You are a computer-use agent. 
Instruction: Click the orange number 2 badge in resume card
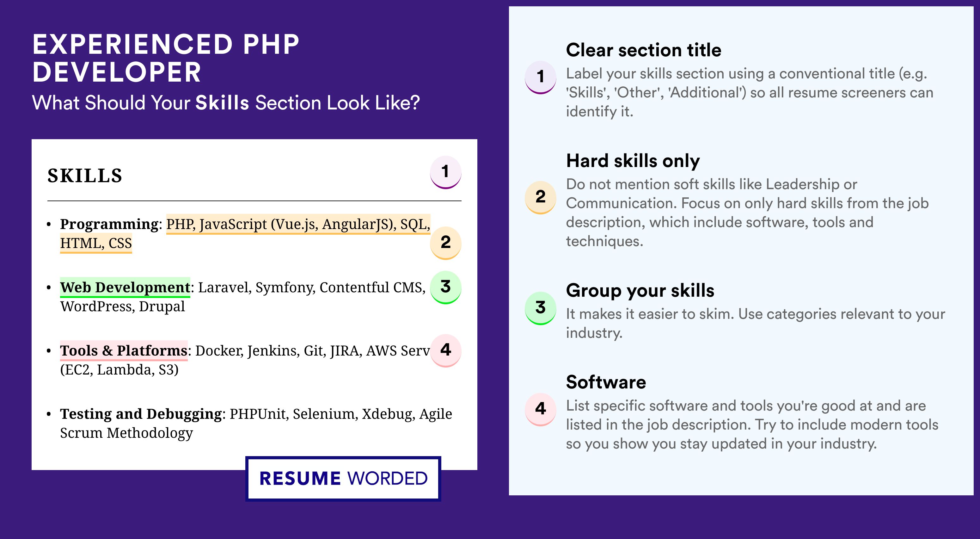(x=445, y=243)
